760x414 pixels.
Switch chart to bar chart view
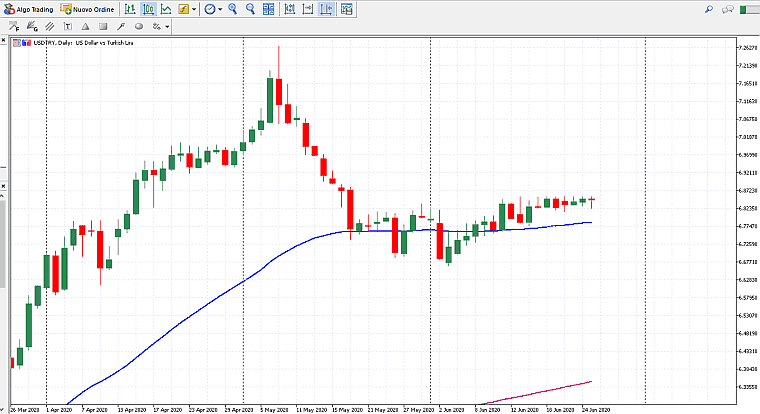tap(130, 9)
